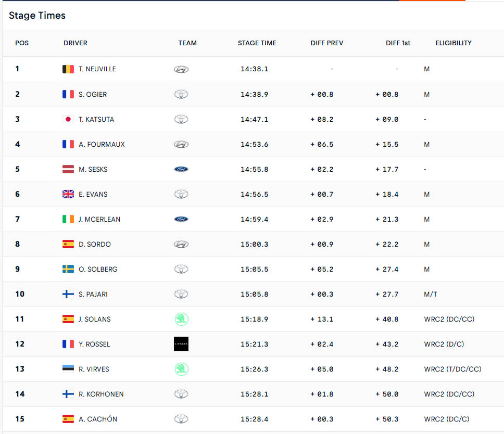
Task: Click the Ford logo beside J. McErlean
Action: coord(181,219)
